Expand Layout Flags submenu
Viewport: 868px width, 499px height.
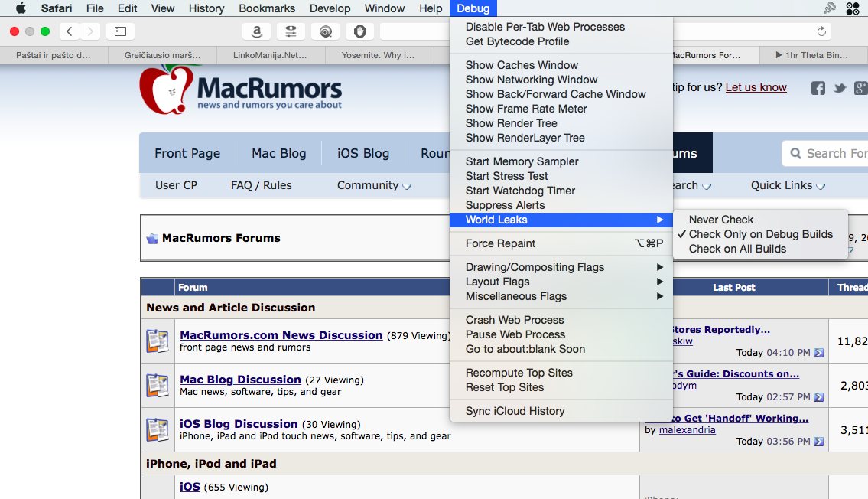pos(561,282)
